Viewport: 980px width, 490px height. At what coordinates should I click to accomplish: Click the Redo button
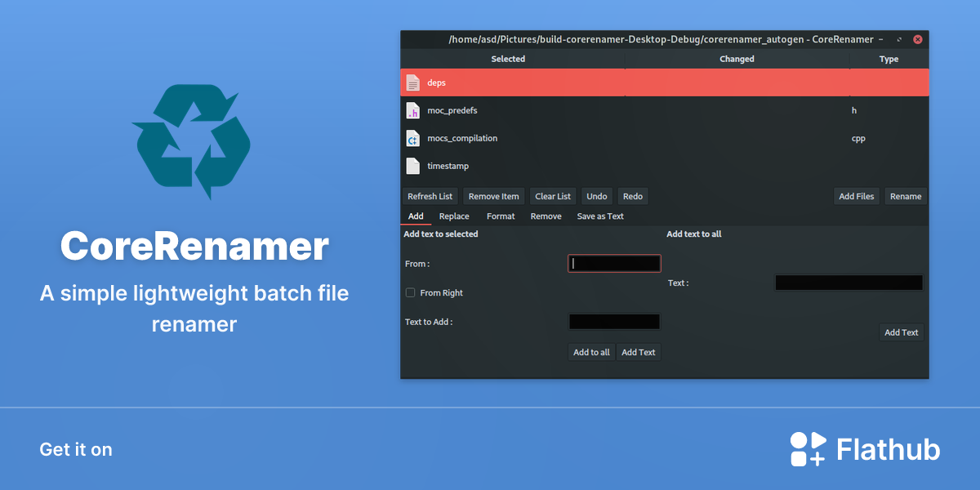[x=633, y=196]
